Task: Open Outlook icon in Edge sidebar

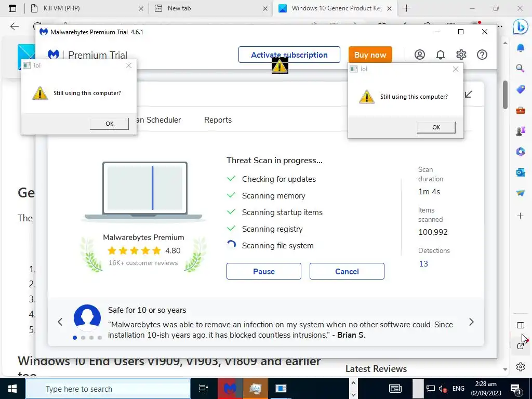Action: (521, 172)
